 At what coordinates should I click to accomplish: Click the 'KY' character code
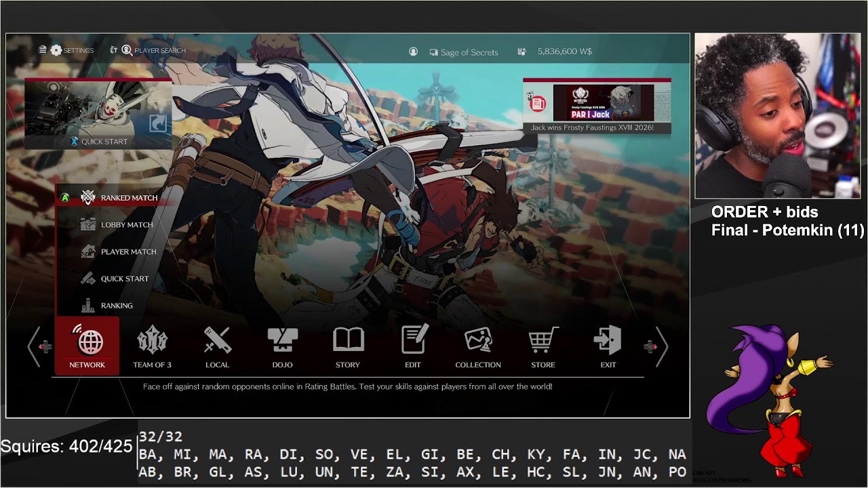(536, 455)
